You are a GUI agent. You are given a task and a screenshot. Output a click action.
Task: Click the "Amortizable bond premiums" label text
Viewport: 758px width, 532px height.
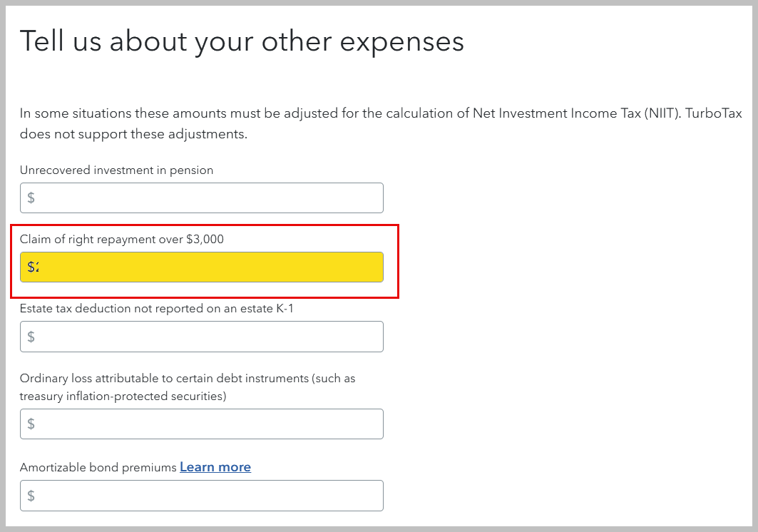(98, 467)
